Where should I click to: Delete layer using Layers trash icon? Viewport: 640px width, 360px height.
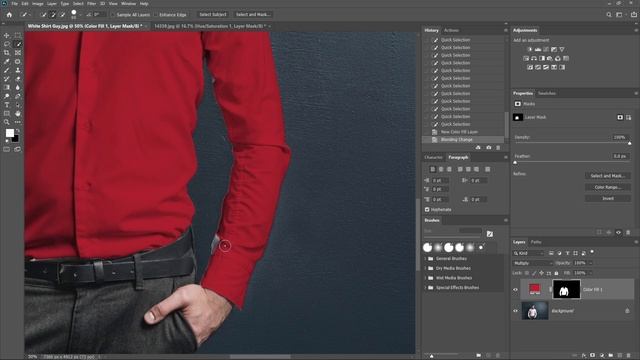pos(629,356)
